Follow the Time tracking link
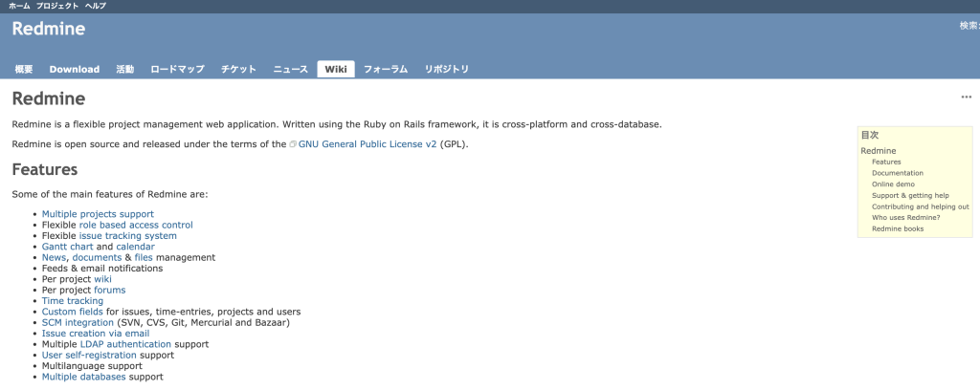The image size is (980, 390). click(x=73, y=301)
